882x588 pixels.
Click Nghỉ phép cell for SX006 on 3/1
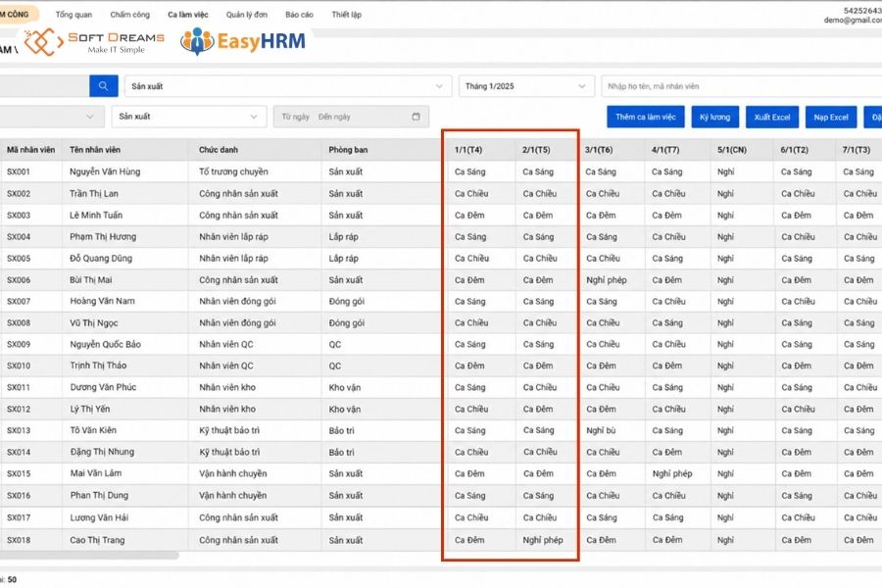(x=607, y=279)
